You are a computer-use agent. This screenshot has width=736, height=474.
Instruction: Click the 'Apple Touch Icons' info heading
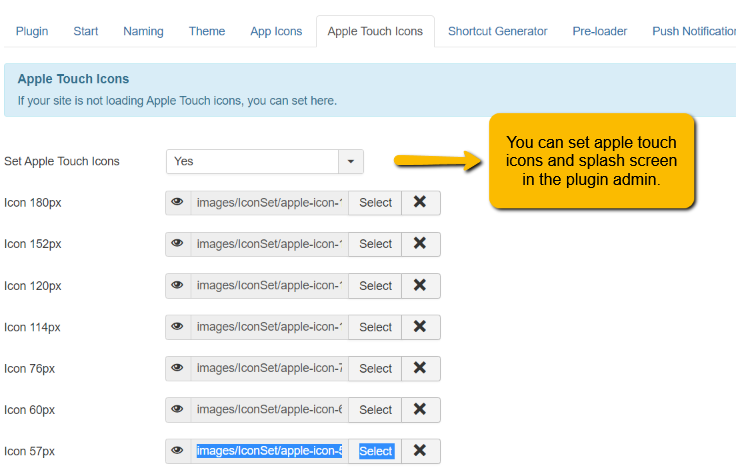[x=73, y=79]
